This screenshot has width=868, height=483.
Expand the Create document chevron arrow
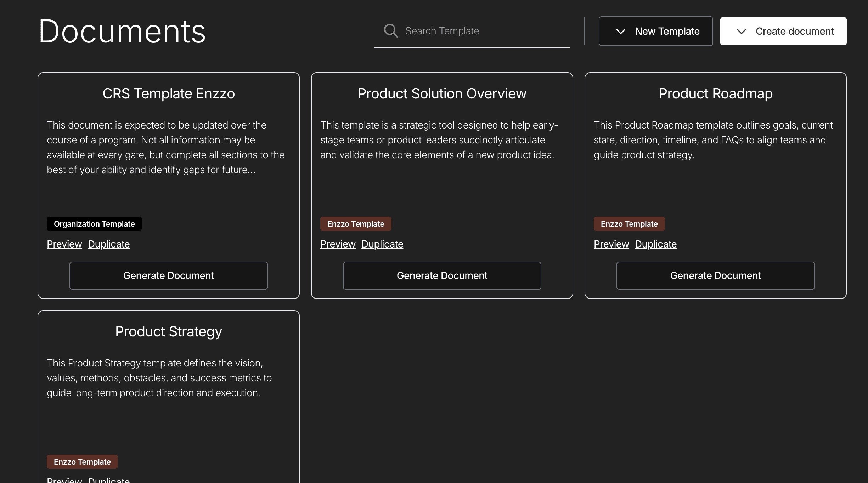pyautogui.click(x=741, y=31)
